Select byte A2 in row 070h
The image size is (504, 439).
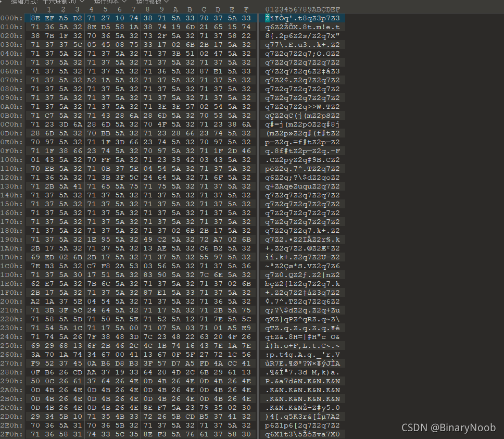click(92, 80)
